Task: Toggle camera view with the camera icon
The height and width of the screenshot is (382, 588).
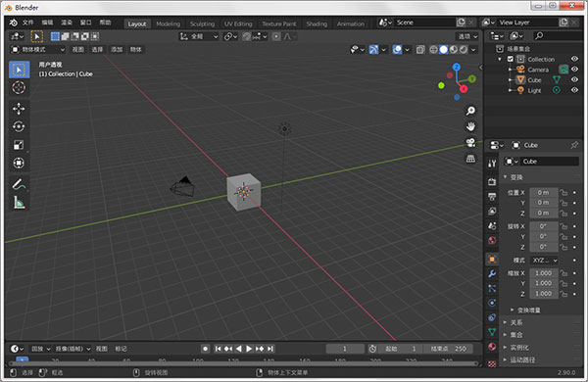Action: pyautogui.click(x=470, y=142)
